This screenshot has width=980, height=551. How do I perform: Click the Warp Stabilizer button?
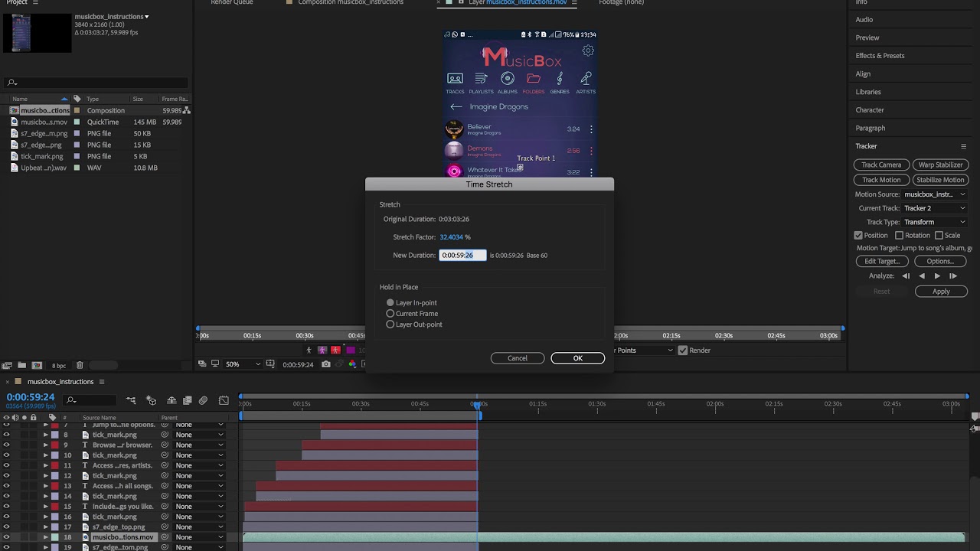pos(940,165)
